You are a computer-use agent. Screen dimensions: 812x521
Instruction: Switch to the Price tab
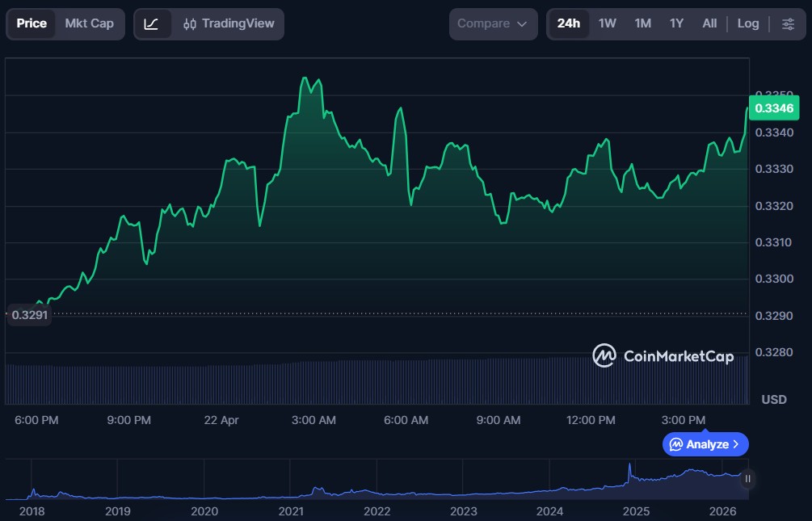click(32, 23)
